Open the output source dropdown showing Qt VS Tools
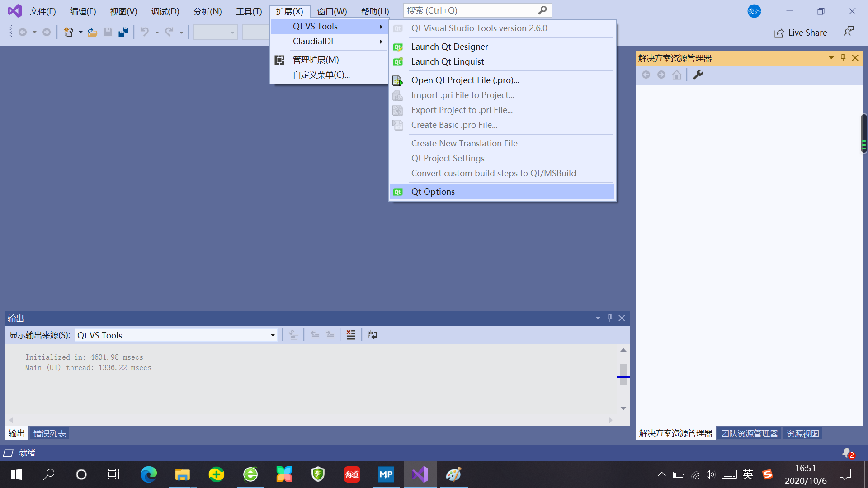868x488 pixels. pos(272,335)
